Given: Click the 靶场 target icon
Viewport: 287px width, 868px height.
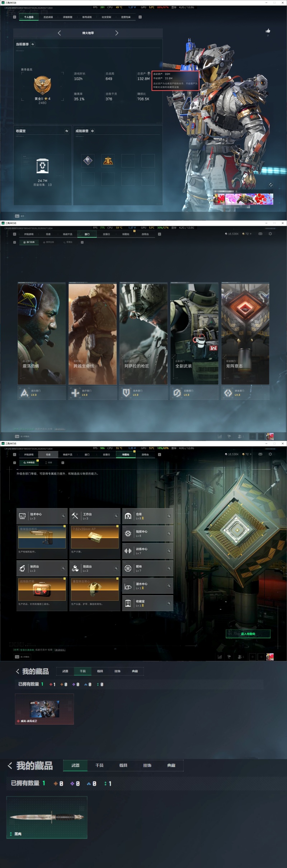Looking at the screenshot, I should [x=128, y=568].
